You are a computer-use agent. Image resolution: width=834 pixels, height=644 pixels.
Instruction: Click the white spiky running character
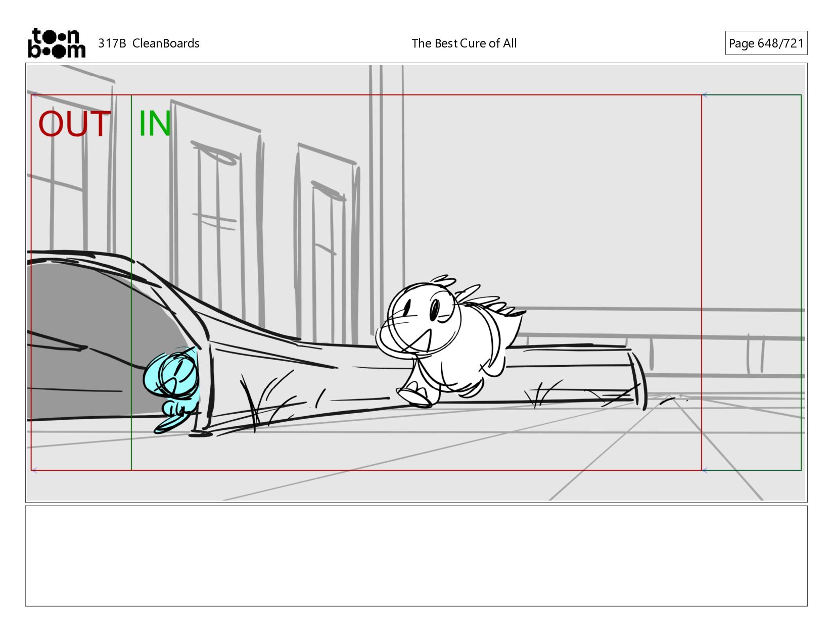coord(450,341)
